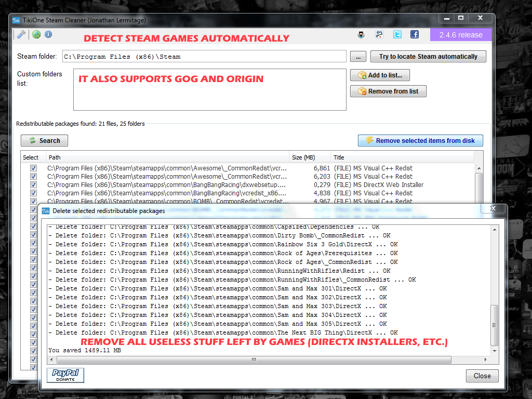Click the 4,838 size cell

(322, 193)
